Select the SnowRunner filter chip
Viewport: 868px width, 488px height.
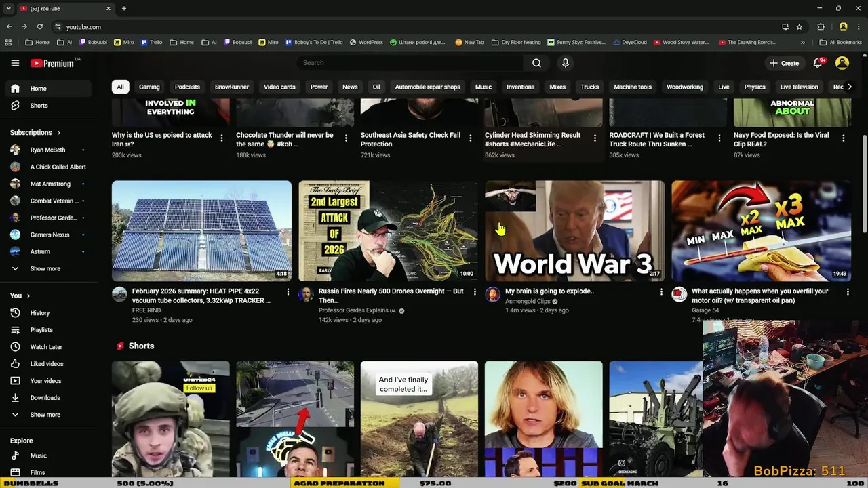tap(232, 87)
